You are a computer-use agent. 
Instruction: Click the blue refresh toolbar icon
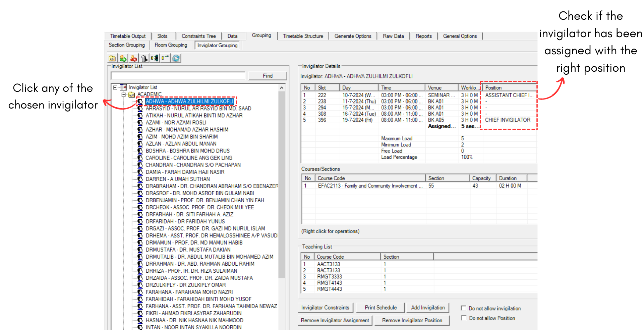[x=176, y=58]
